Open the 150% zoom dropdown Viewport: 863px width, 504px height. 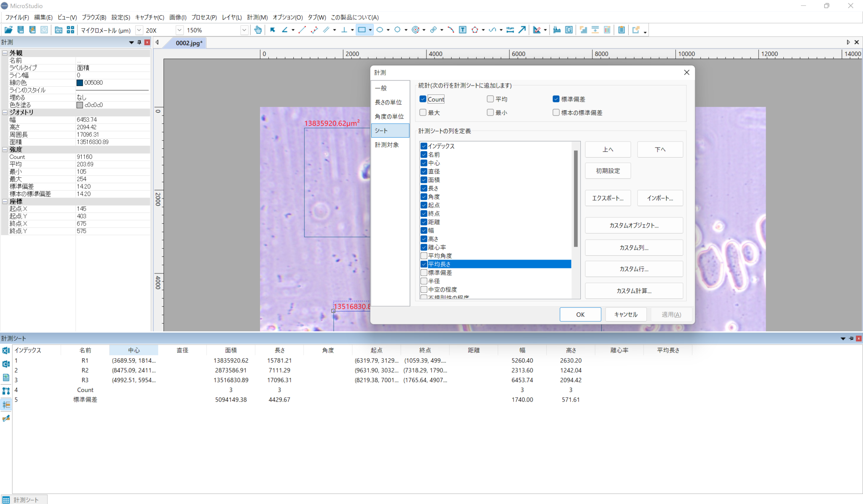(244, 30)
